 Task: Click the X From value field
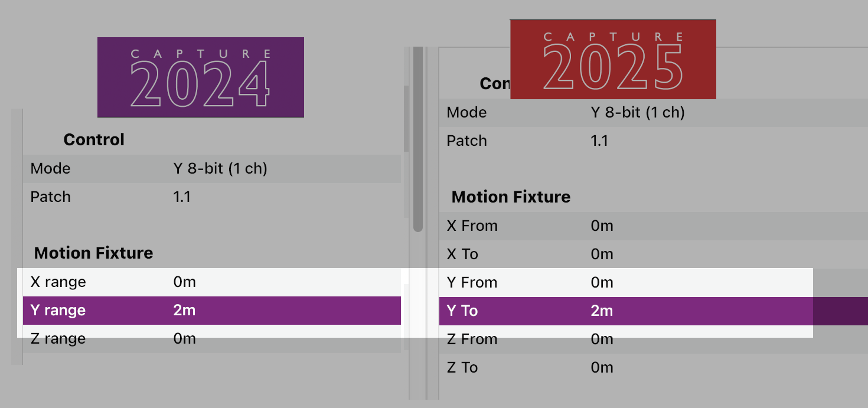coord(602,226)
